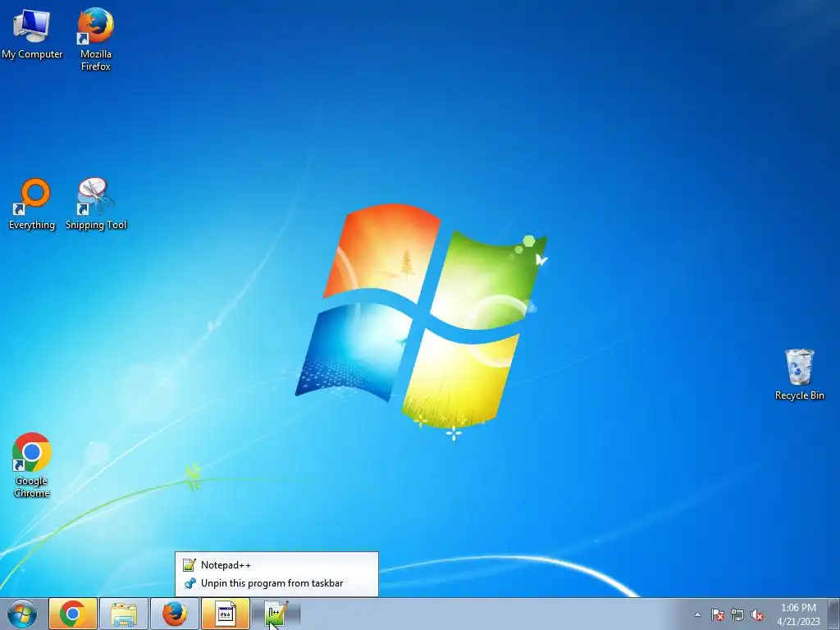Launch Google Chrome desktop shortcut
Image resolution: width=840 pixels, height=630 pixels.
(x=32, y=465)
